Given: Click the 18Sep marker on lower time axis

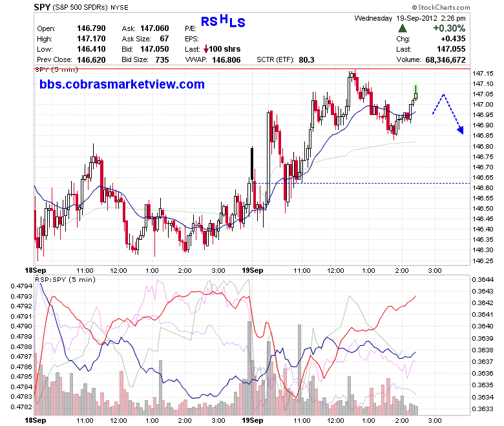Looking at the screenshot, I should (36, 420).
